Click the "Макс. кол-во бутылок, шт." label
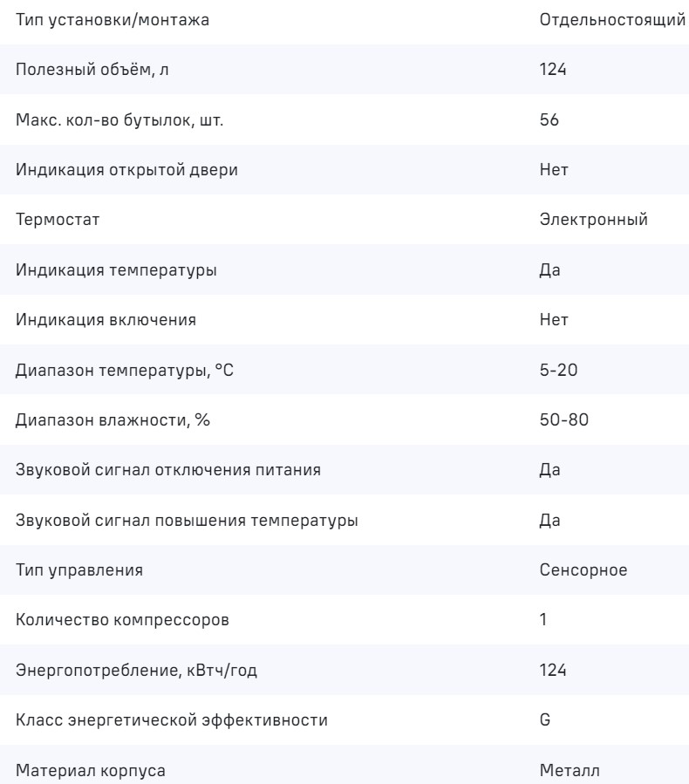The height and width of the screenshot is (784, 689). [119, 119]
